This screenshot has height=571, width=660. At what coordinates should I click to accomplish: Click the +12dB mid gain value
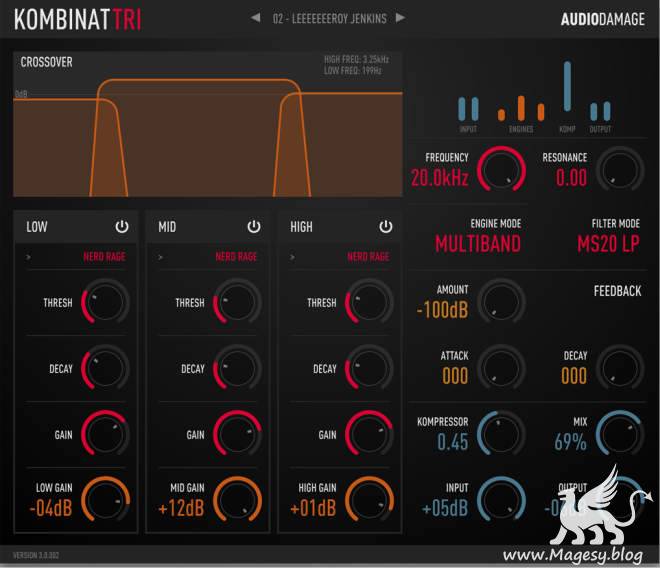pyautogui.click(x=181, y=508)
